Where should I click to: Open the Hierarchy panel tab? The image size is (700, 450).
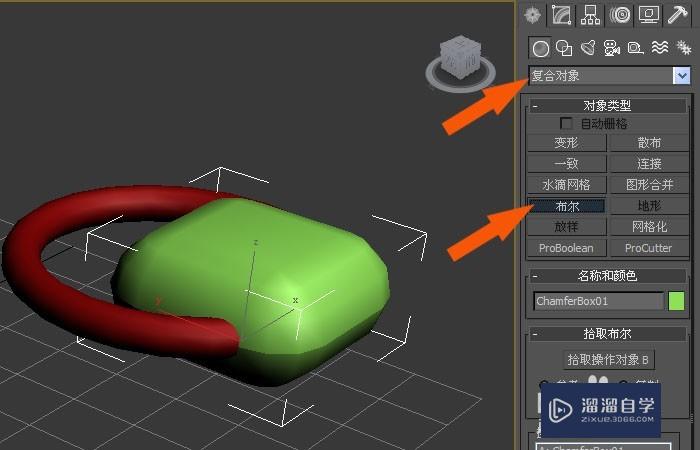[x=590, y=15]
